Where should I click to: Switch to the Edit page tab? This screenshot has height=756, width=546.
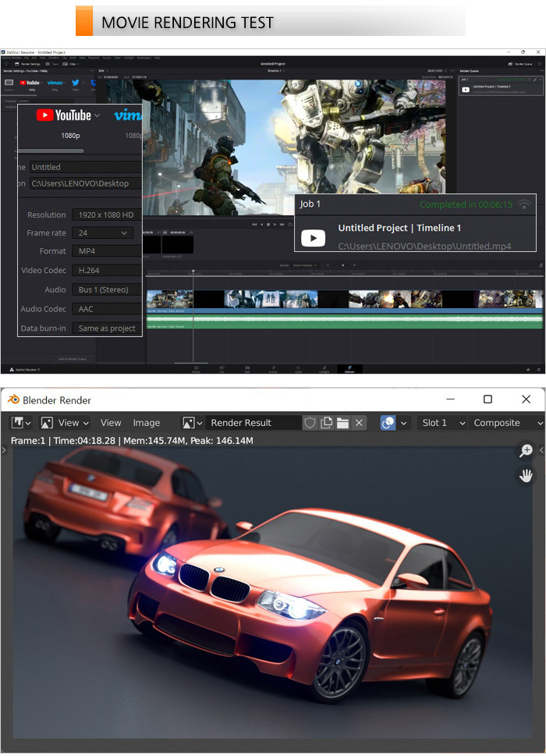coord(247,369)
